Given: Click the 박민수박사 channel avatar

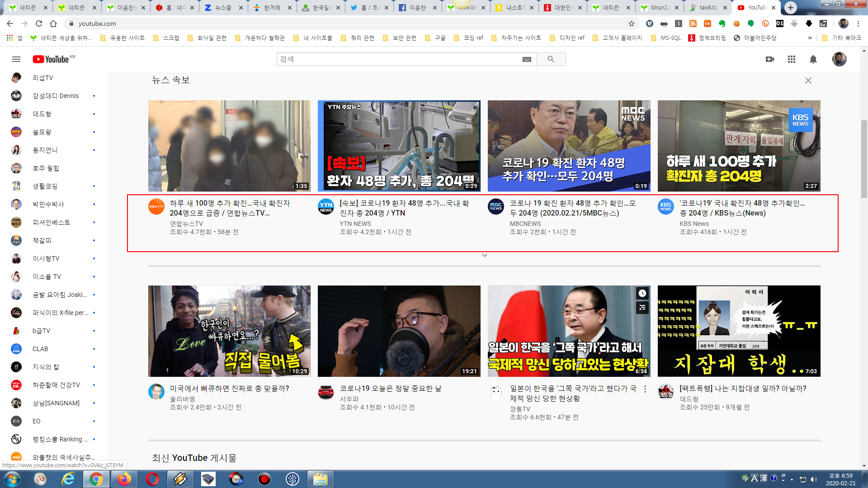Looking at the screenshot, I should click(x=16, y=204).
